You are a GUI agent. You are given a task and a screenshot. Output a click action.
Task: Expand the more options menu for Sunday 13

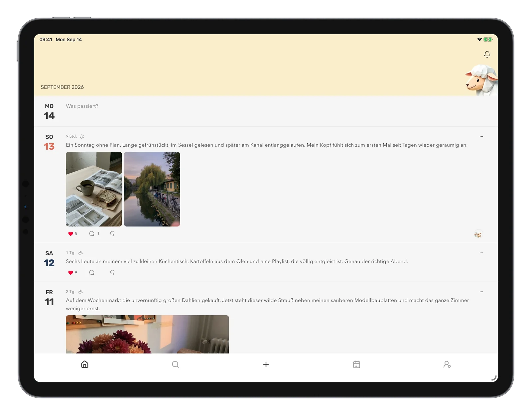[481, 136]
